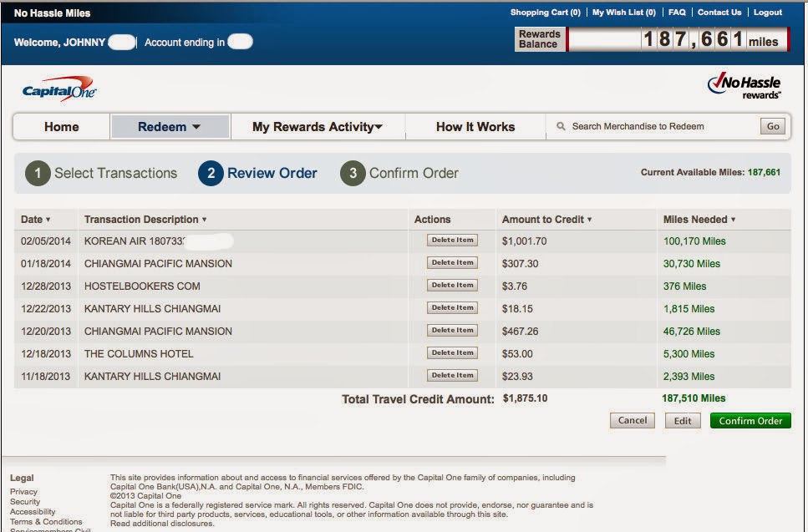Delete the 12/22/2013 Kantary Hills item
The width and height of the screenshot is (808, 532).
[452, 308]
